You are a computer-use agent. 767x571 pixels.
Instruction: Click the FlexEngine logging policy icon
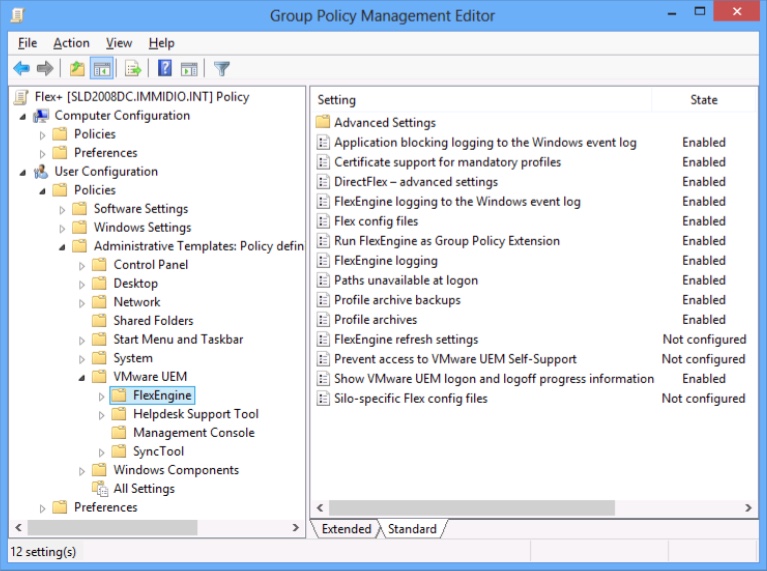point(323,260)
